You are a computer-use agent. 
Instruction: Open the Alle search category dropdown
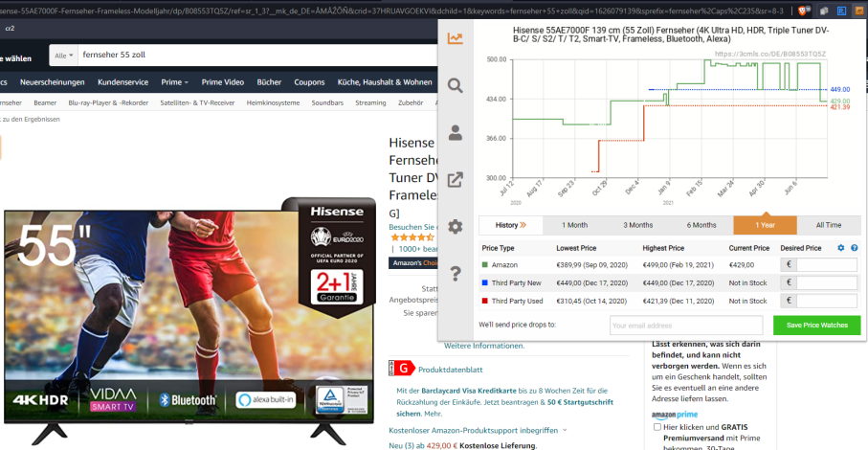tap(64, 56)
